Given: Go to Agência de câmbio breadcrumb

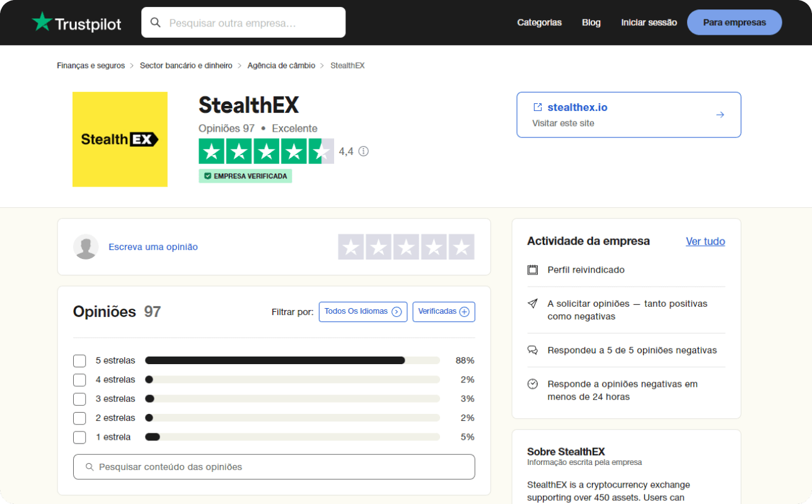Looking at the screenshot, I should click(281, 66).
